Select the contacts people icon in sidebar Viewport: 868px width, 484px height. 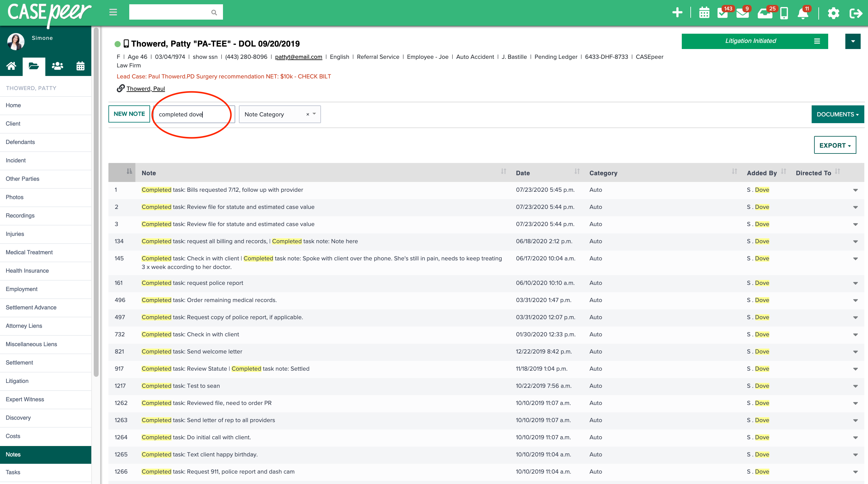tap(57, 66)
